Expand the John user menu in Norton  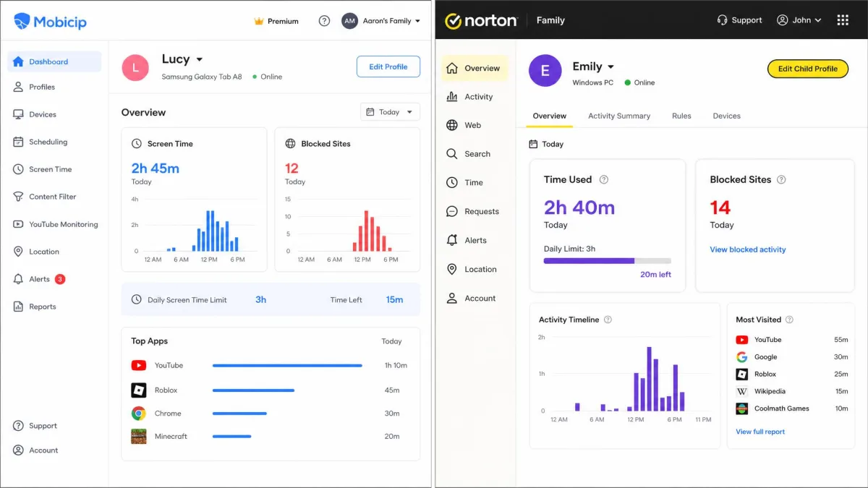tap(799, 20)
